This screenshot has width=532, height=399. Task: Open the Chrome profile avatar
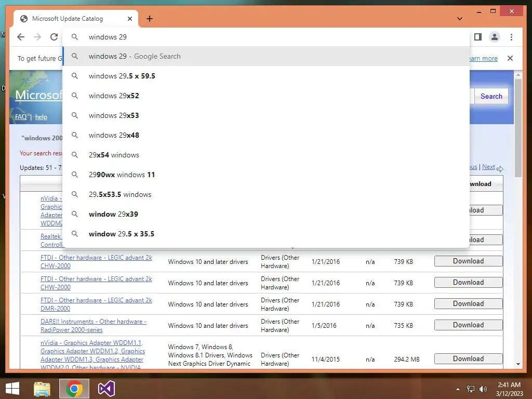(x=495, y=37)
